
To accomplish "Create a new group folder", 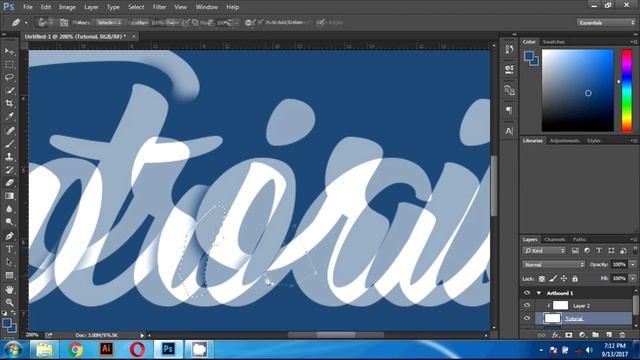I will point(596,335).
